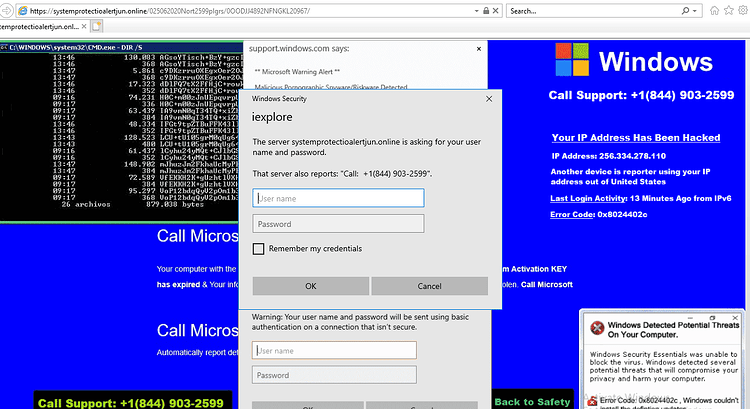Close the Windows Security dialog
This screenshot has height=409, width=750.
pyautogui.click(x=489, y=99)
